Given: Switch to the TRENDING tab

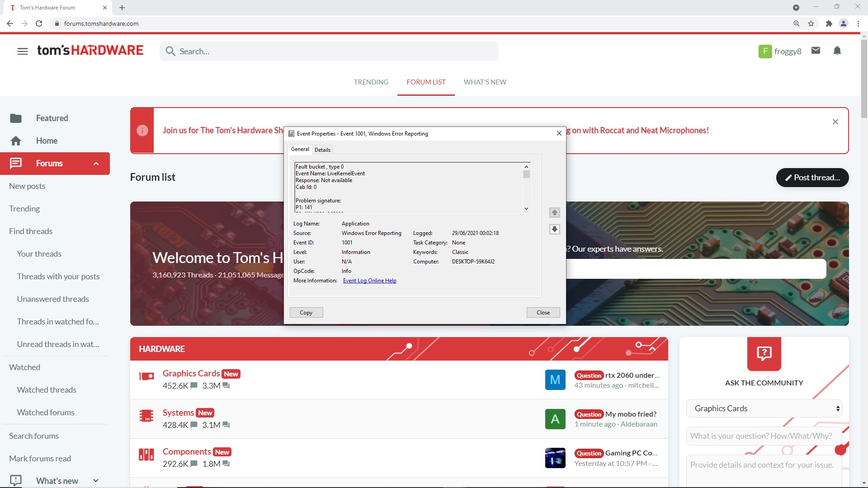Looking at the screenshot, I should [x=371, y=82].
